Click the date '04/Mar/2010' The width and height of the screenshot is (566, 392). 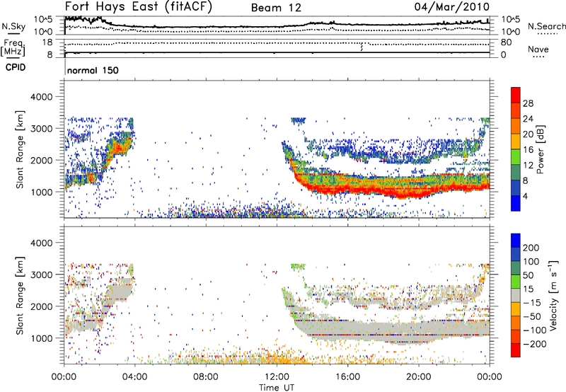pos(452,7)
